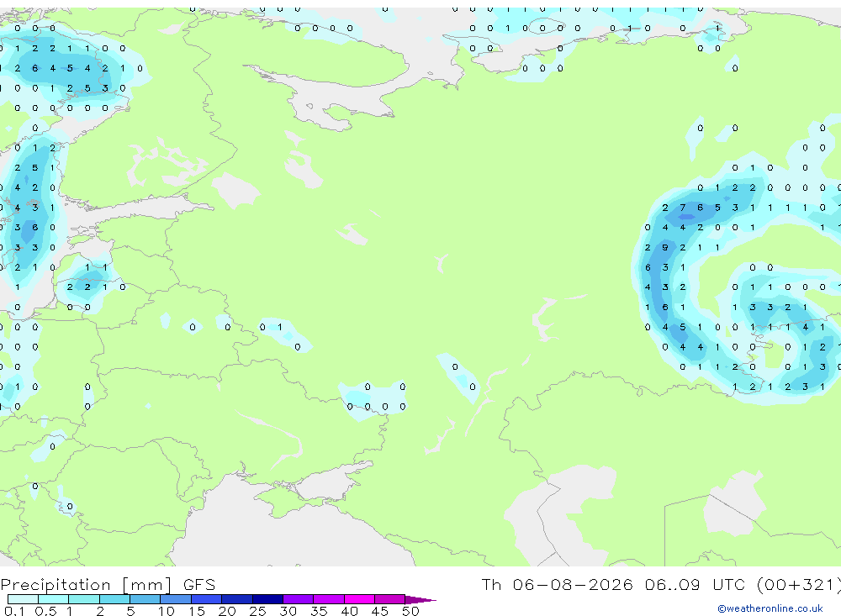Image resolution: width=841 pixels, height=616 pixels.
Task: Click the lightest 0.1–0.5 mm legend swatch
Action: [23, 599]
